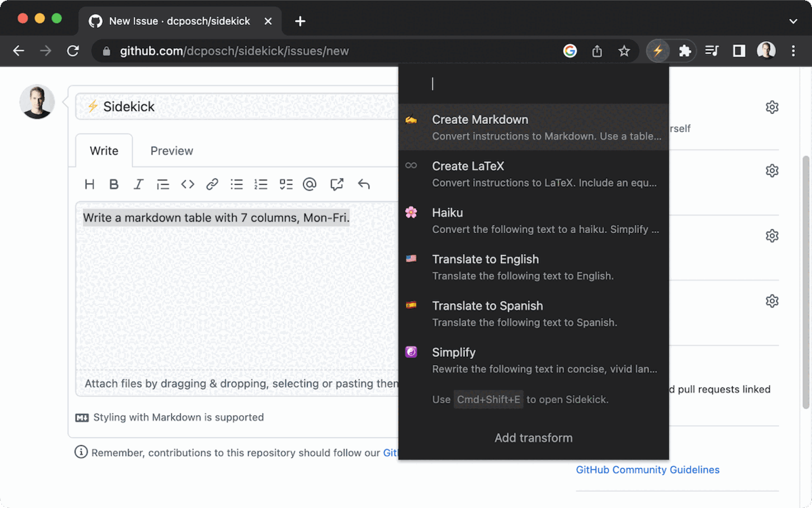Viewport: 812px width, 508px height.
Task: Click the Cmd+Shift+E shortcut hint
Action: point(489,400)
